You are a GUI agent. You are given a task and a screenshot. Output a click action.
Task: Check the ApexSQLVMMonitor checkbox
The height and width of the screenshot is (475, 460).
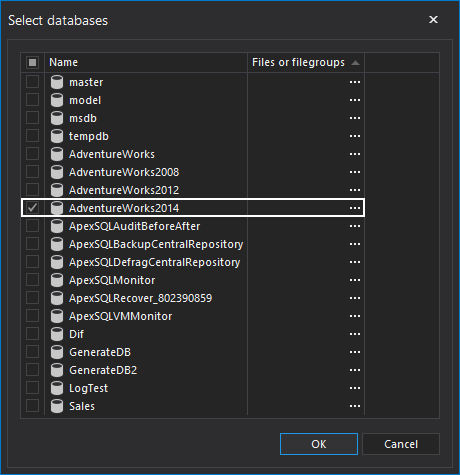(32, 316)
